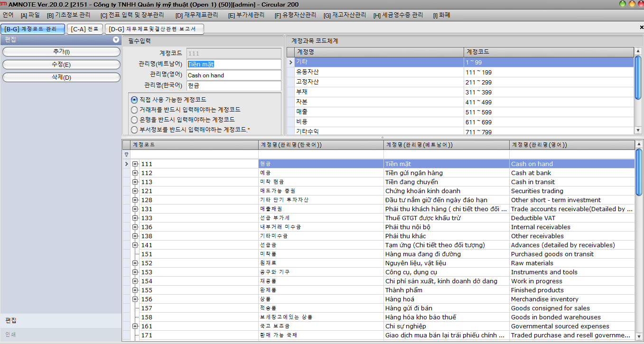Expand the plus box next to 156
This screenshot has width=644, height=344.
[x=135, y=299]
